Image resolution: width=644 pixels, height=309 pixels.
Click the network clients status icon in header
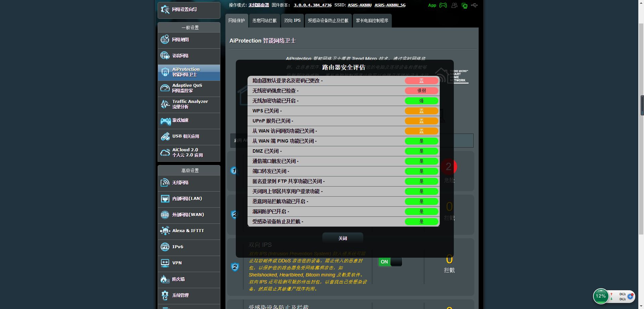(465, 5)
